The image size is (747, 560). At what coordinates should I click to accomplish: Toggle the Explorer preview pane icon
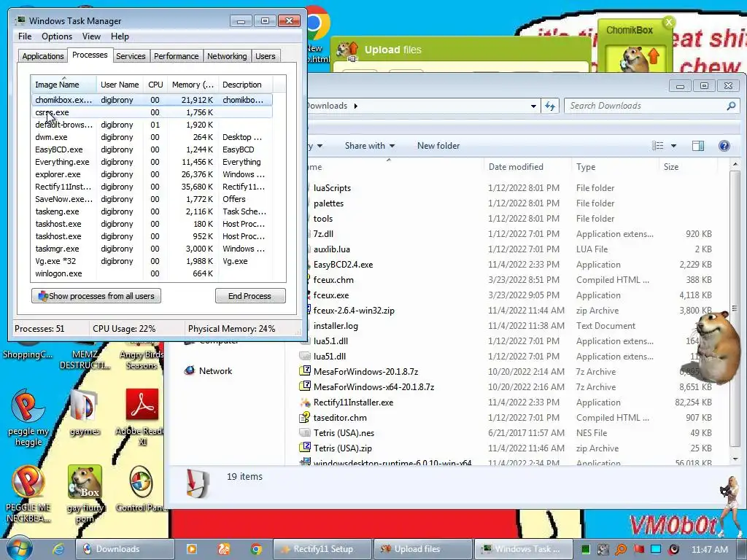click(698, 146)
